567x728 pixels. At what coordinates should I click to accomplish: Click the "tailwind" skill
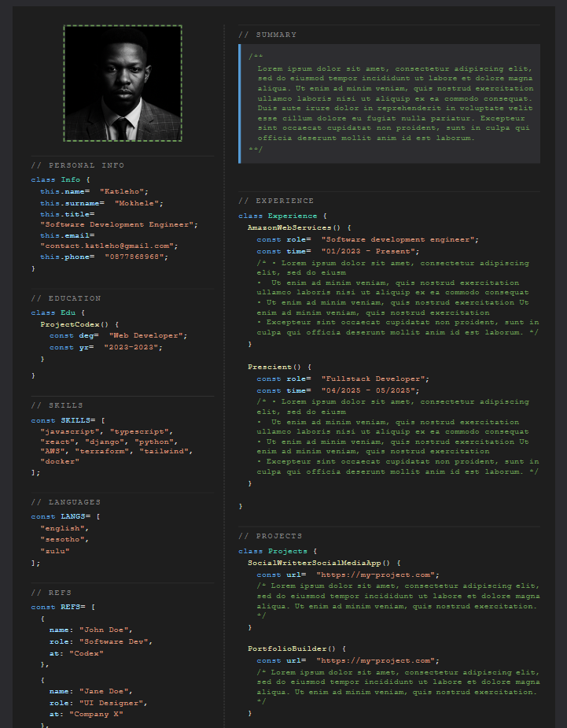click(x=166, y=451)
